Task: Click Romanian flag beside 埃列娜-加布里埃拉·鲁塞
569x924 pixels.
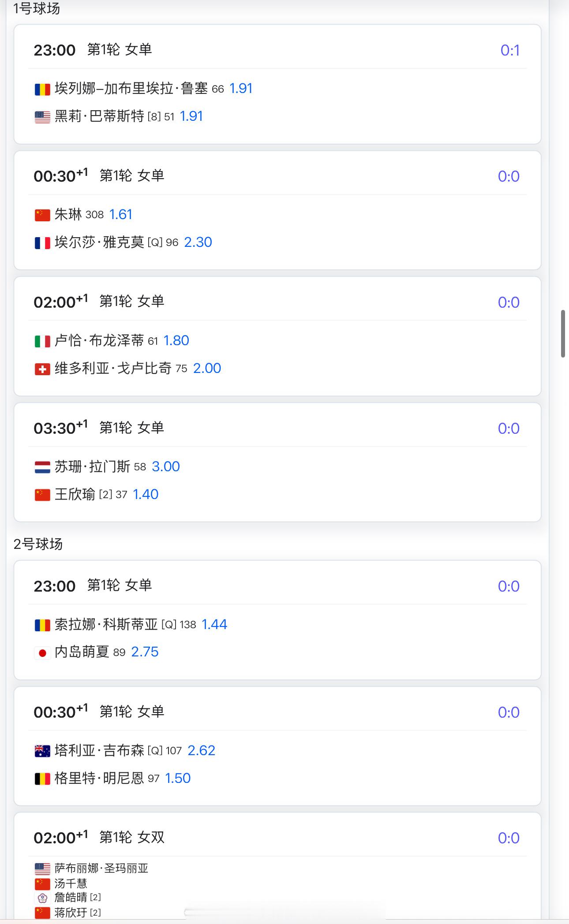Action: click(x=42, y=89)
